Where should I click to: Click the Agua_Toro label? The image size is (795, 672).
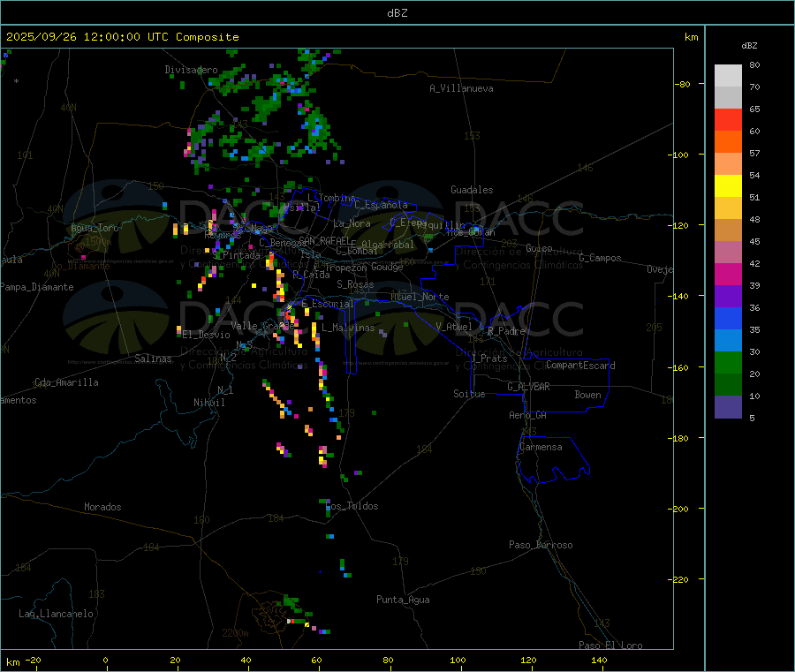point(95,228)
